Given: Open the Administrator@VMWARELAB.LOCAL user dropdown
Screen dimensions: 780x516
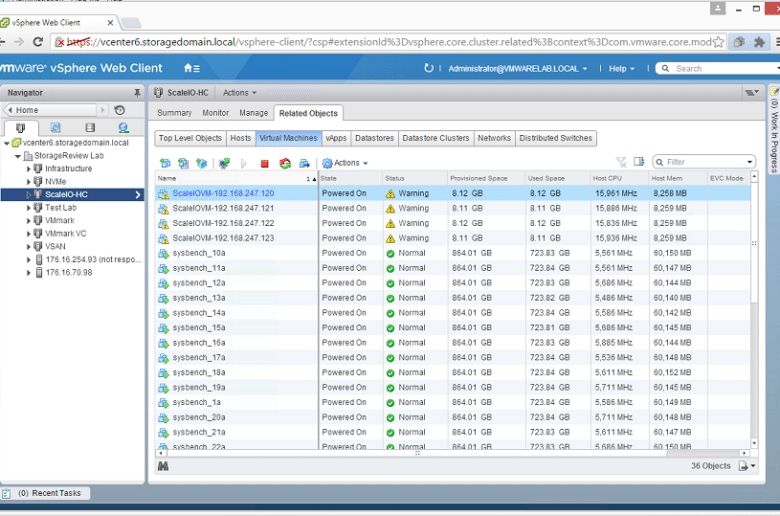Looking at the screenshot, I should pos(518,69).
